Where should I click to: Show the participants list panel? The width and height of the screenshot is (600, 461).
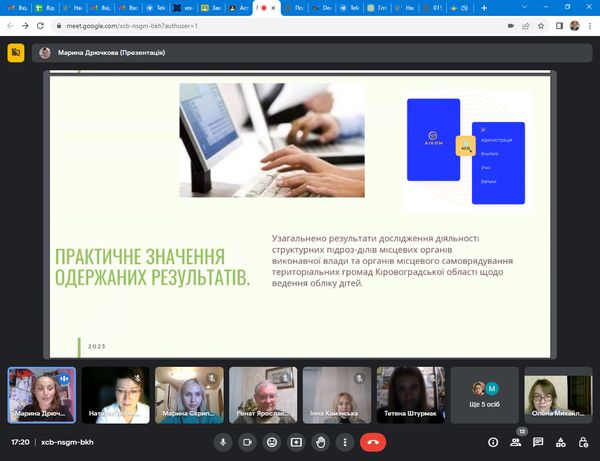[516, 441]
